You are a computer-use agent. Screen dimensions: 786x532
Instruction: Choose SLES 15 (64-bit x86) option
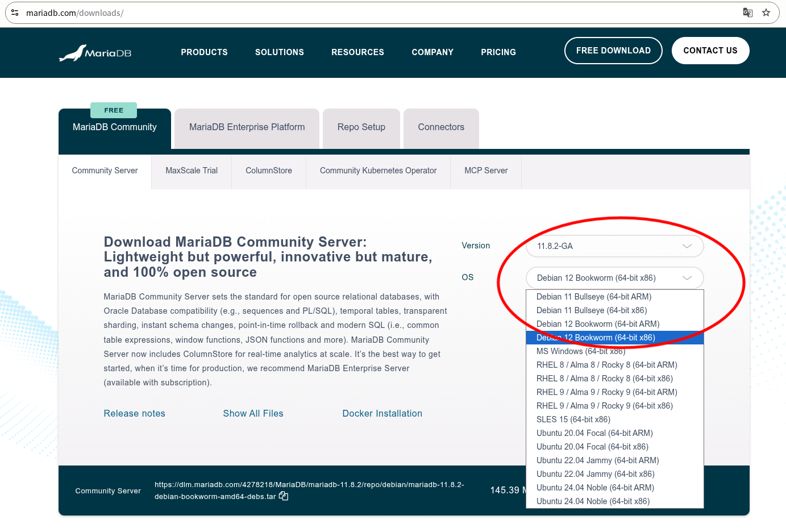tap(615, 419)
